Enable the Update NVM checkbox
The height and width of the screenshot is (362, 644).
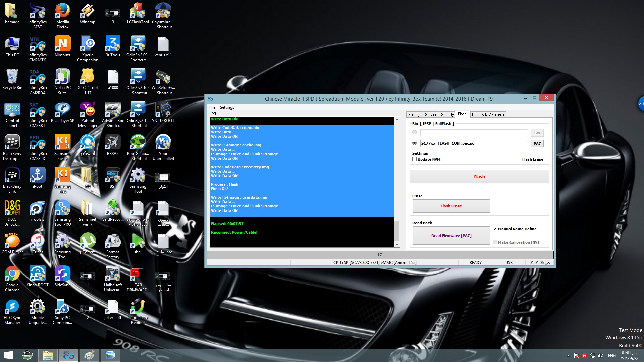coord(415,159)
